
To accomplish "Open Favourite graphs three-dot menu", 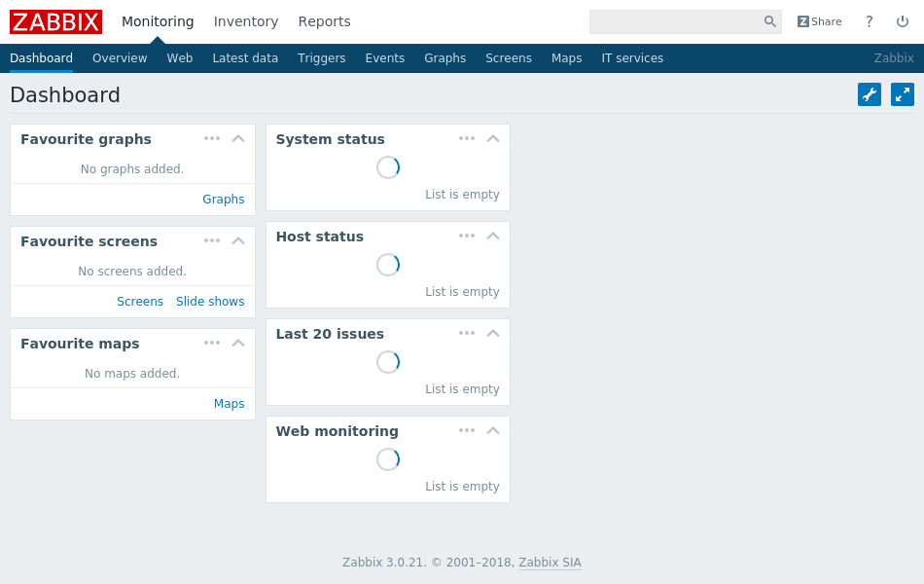I will click(212, 138).
